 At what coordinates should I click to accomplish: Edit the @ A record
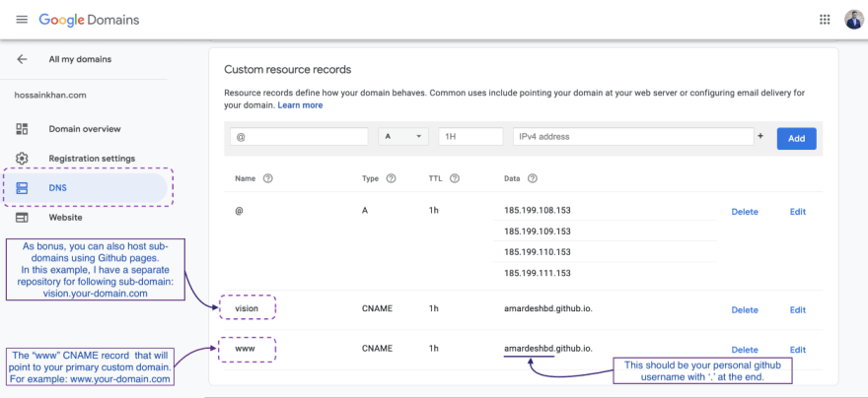point(798,212)
